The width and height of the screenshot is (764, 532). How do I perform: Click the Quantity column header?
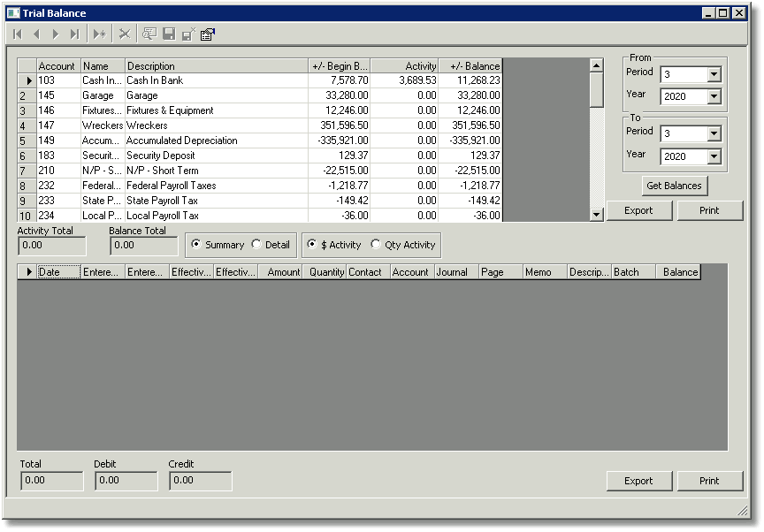(325, 272)
